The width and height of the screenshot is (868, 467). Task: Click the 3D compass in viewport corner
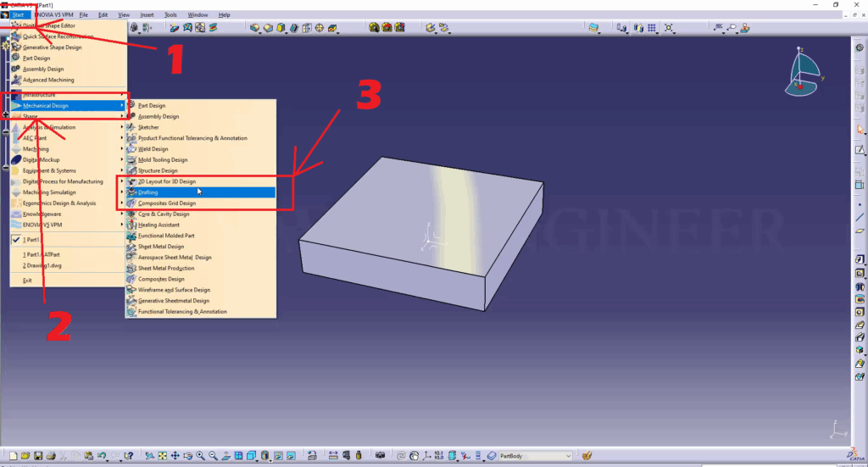pos(803,73)
